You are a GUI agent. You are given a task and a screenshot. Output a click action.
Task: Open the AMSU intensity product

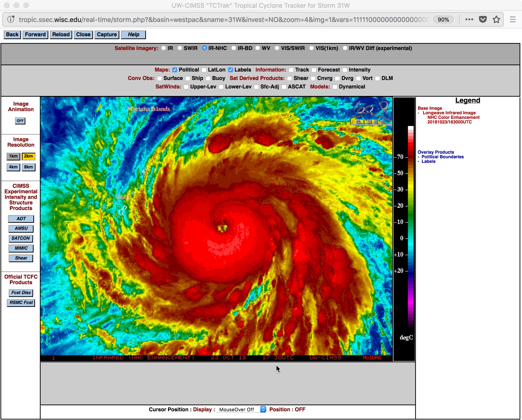click(21, 229)
